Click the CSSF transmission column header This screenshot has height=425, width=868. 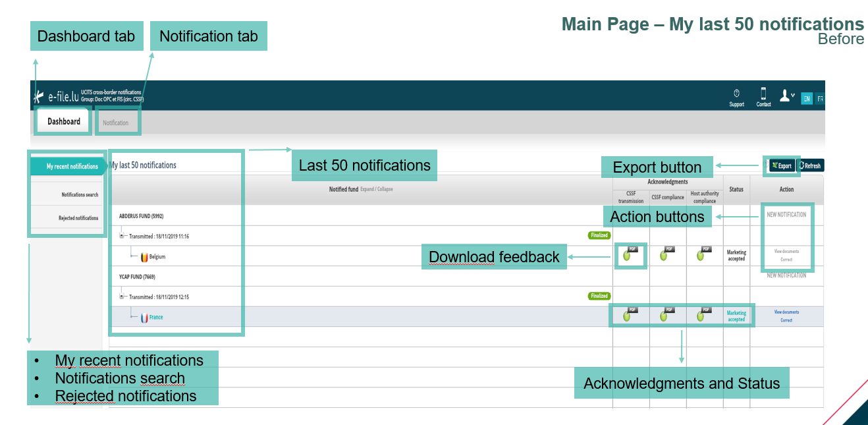pyautogui.click(x=631, y=197)
